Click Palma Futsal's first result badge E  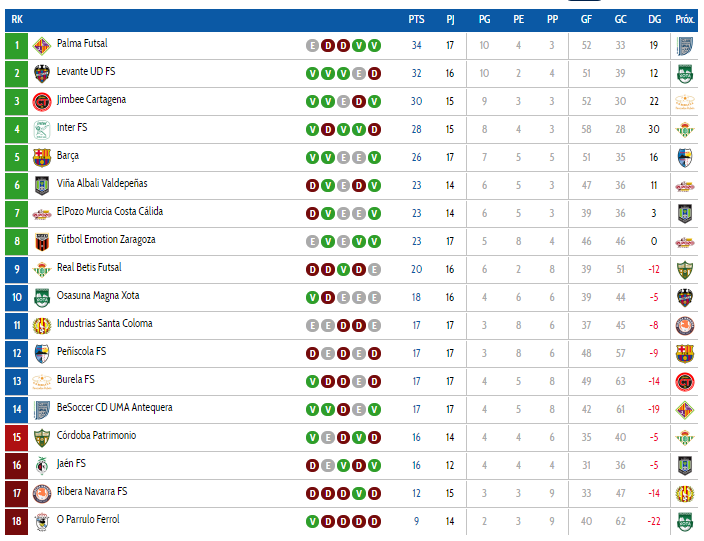point(312,45)
